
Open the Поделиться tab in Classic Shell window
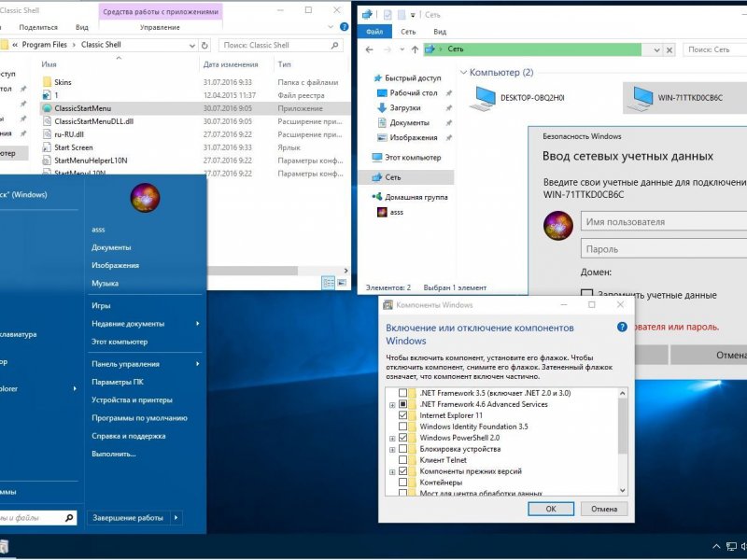tap(38, 28)
